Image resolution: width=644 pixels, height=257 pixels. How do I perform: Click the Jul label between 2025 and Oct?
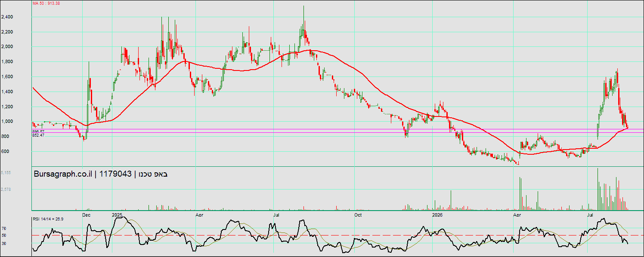pos(276,214)
